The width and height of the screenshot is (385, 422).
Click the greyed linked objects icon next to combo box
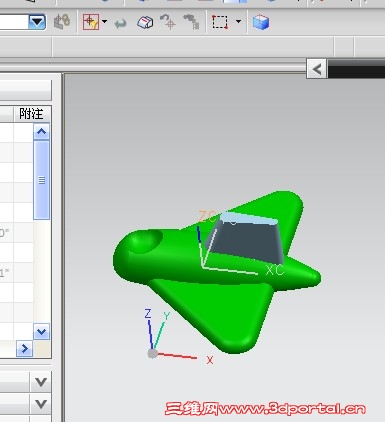[62, 21]
